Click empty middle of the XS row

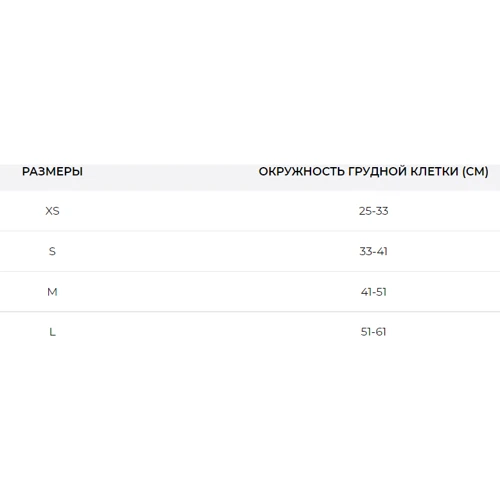209,211
